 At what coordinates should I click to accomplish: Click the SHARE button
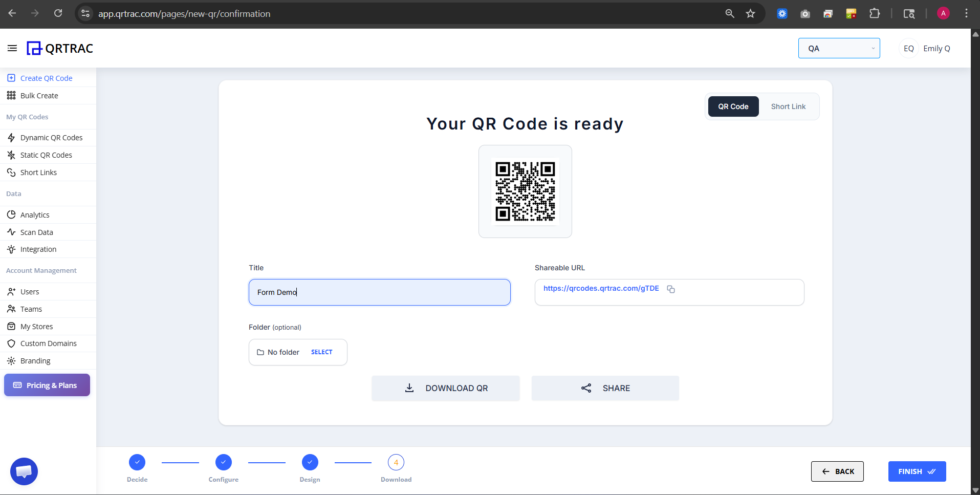coord(605,388)
